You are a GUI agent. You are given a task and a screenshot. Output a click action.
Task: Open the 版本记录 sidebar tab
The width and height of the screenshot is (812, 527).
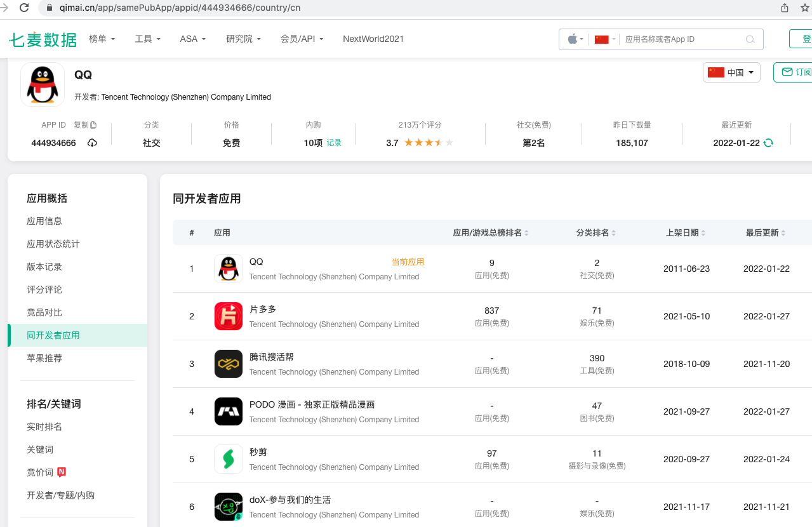pyautogui.click(x=43, y=266)
